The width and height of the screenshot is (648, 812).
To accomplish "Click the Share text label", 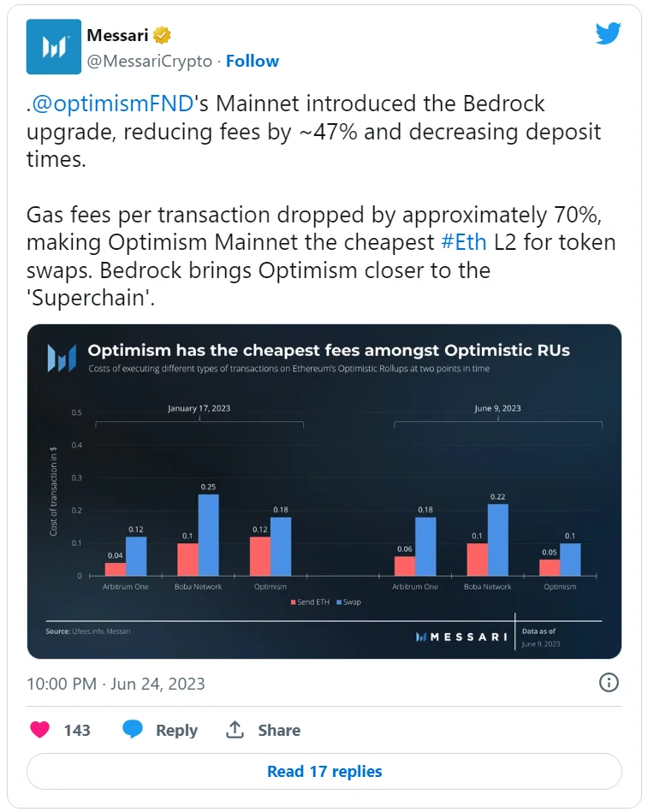I will pyautogui.click(x=279, y=730).
